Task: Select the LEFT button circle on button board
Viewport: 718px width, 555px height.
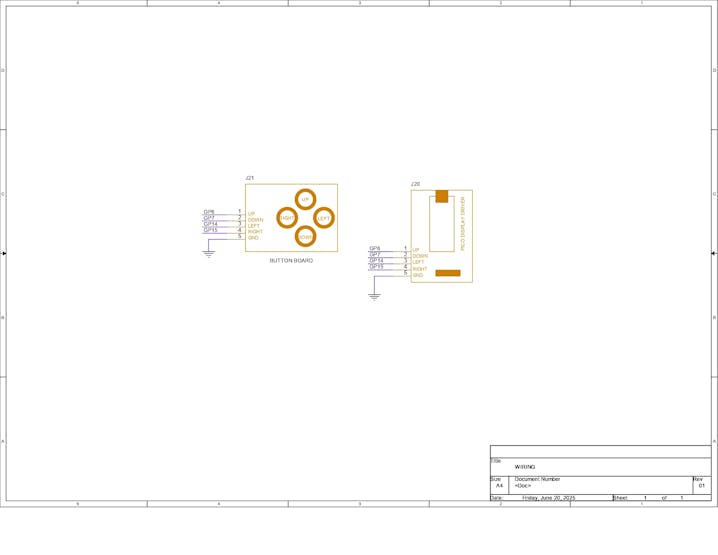Action: click(x=324, y=218)
